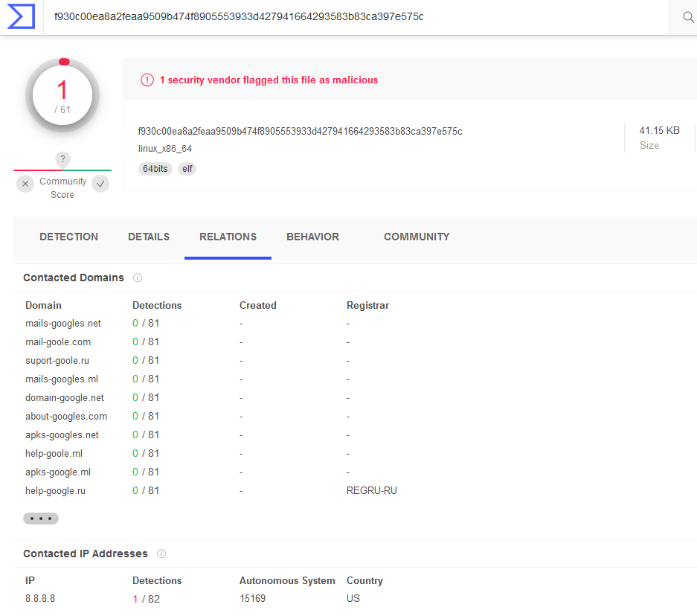This screenshot has width=697, height=616.
Task: Click the US country value
Action: click(x=353, y=599)
